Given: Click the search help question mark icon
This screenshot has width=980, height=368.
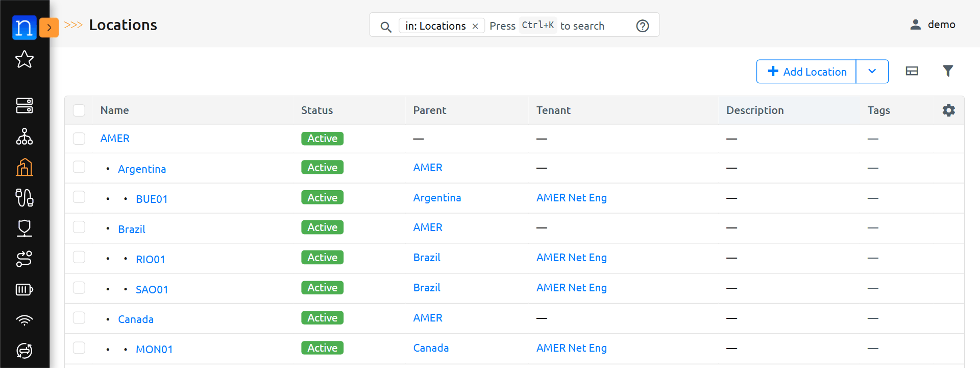Looking at the screenshot, I should tap(643, 26).
